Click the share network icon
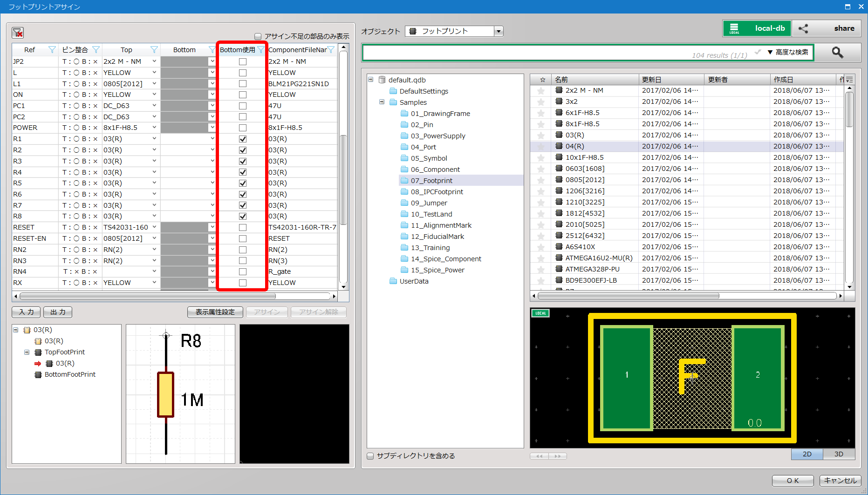This screenshot has width=868, height=495. pos(803,28)
